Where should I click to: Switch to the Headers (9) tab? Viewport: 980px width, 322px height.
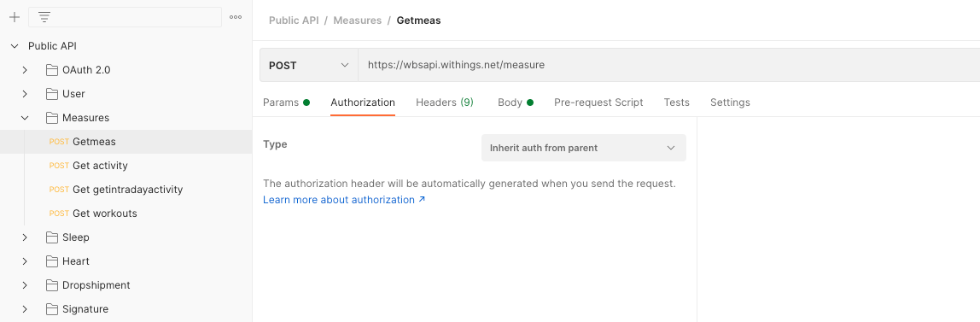(x=445, y=102)
